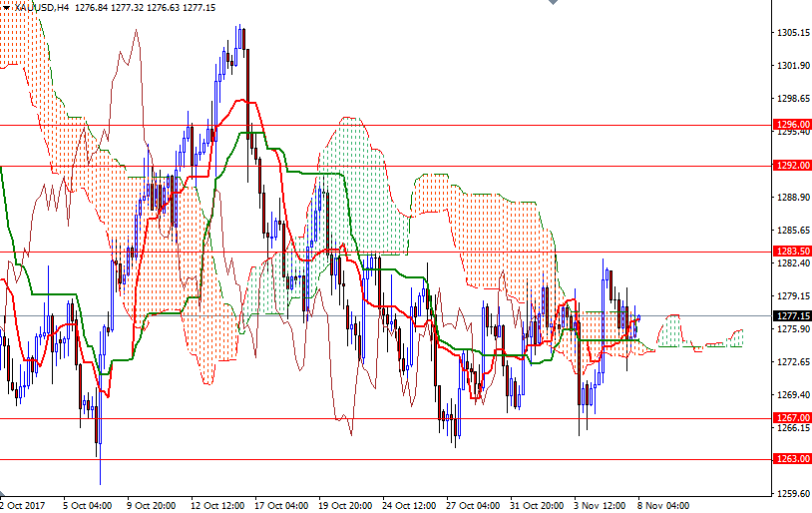Click the 1305.15 price scale value

pyautogui.click(x=792, y=33)
